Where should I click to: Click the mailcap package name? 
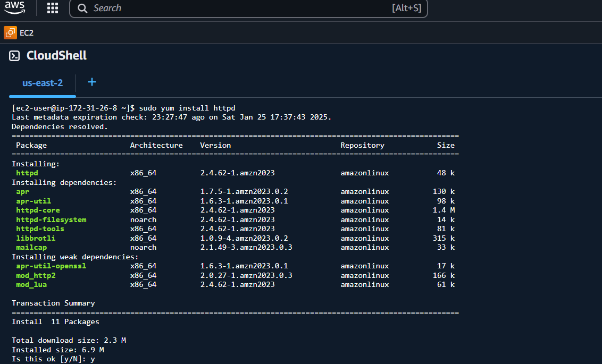point(31,248)
